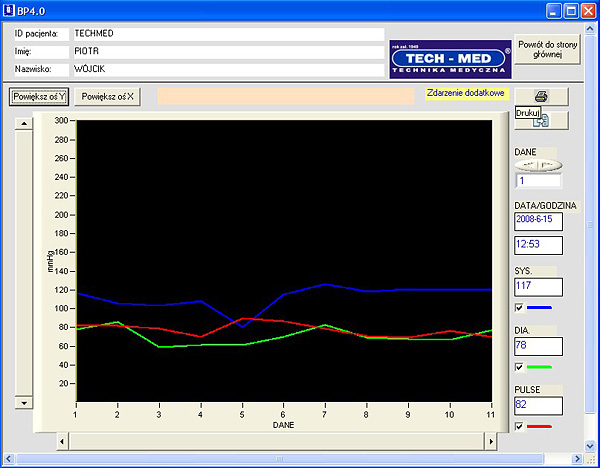This screenshot has height=468, width=600.
Task: Click window horizontal scrollbar right arrow
Action: click(577, 458)
